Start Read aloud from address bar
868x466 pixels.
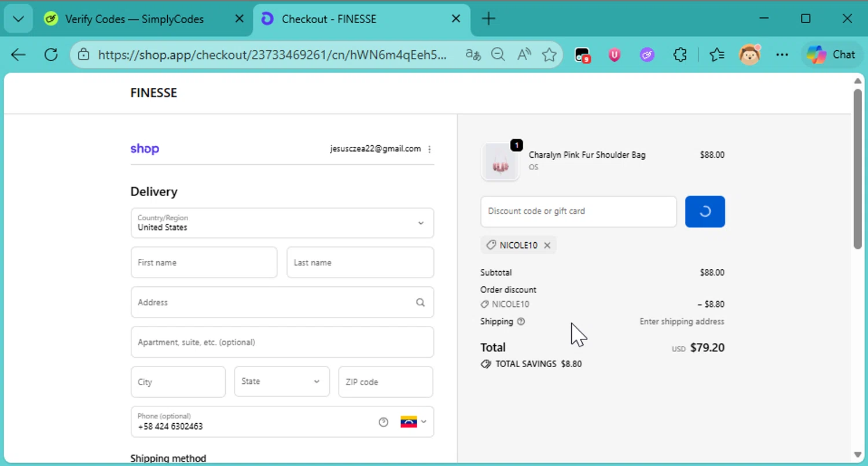524,55
